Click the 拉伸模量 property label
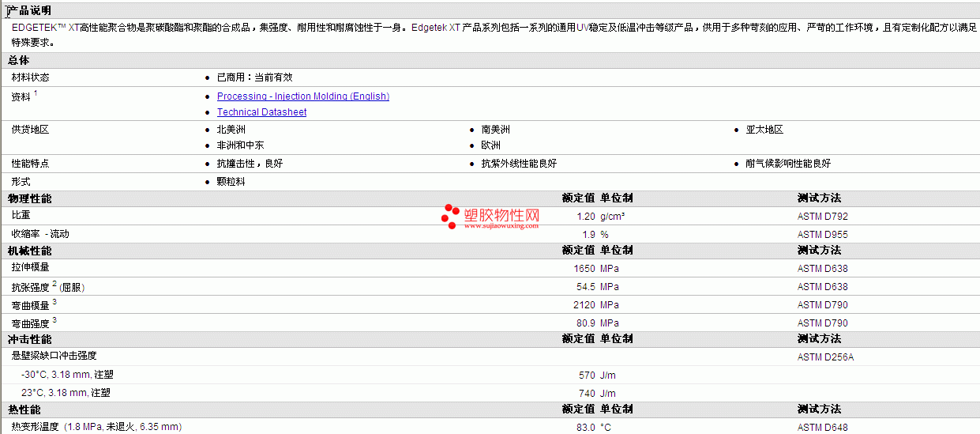 31,267
